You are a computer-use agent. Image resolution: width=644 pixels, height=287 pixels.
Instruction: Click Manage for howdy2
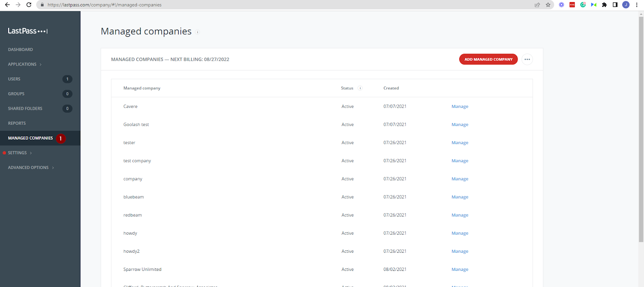coord(460,252)
